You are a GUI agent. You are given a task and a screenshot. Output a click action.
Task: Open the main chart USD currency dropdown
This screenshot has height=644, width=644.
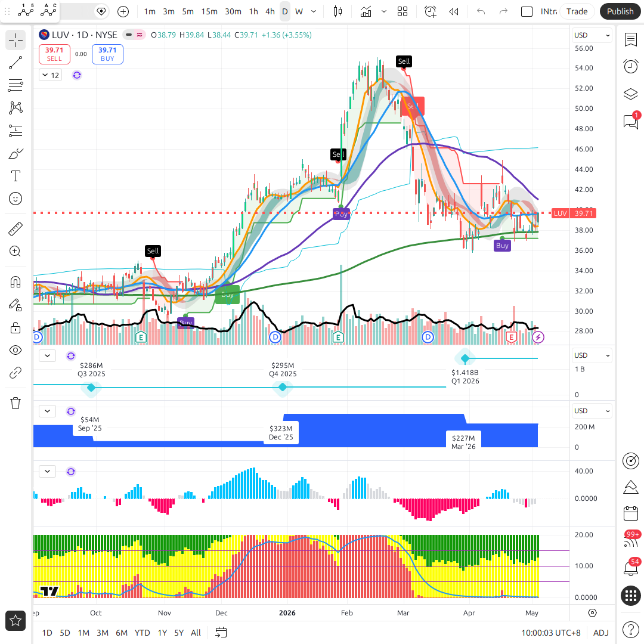coord(592,35)
